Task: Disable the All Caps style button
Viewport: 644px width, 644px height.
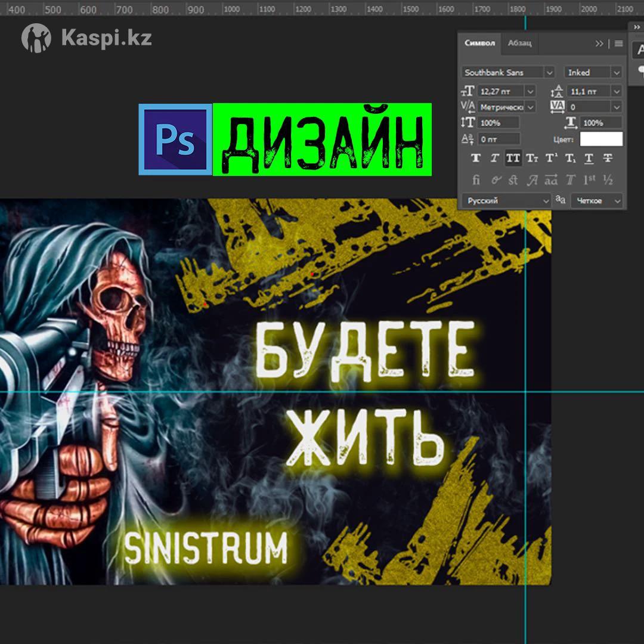Action: coord(513,159)
